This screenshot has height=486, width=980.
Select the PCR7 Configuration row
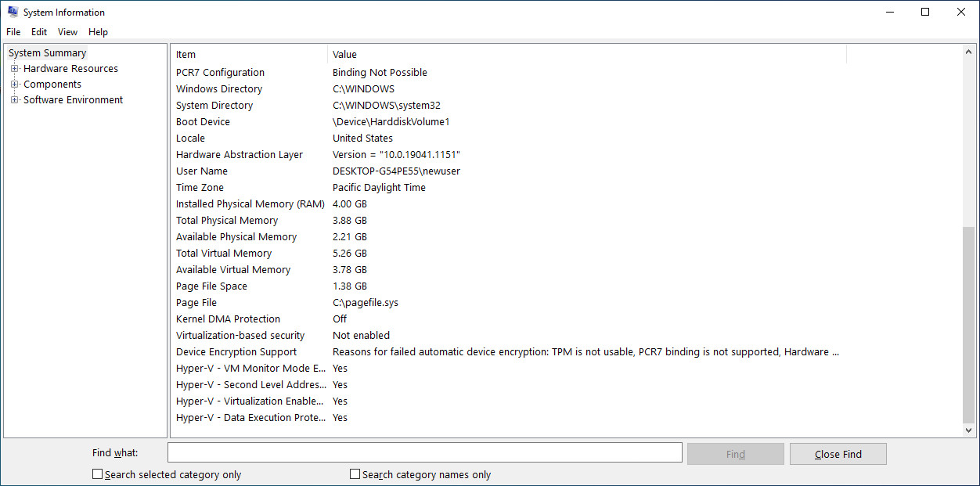click(x=509, y=73)
